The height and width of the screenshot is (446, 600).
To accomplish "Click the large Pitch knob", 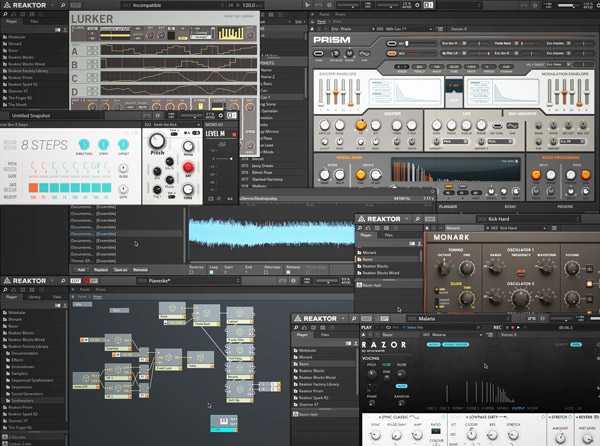I will [x=157, y=141].
